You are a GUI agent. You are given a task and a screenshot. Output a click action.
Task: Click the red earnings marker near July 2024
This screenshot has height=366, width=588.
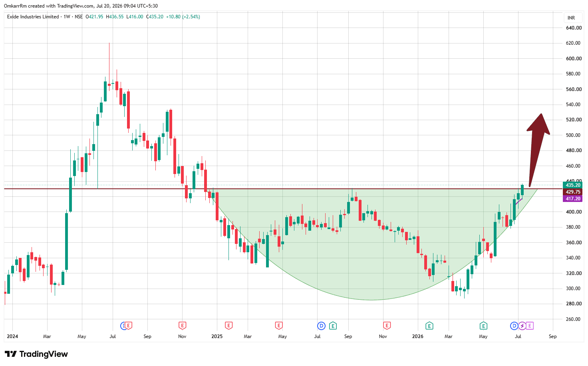(x=128, y=326)
